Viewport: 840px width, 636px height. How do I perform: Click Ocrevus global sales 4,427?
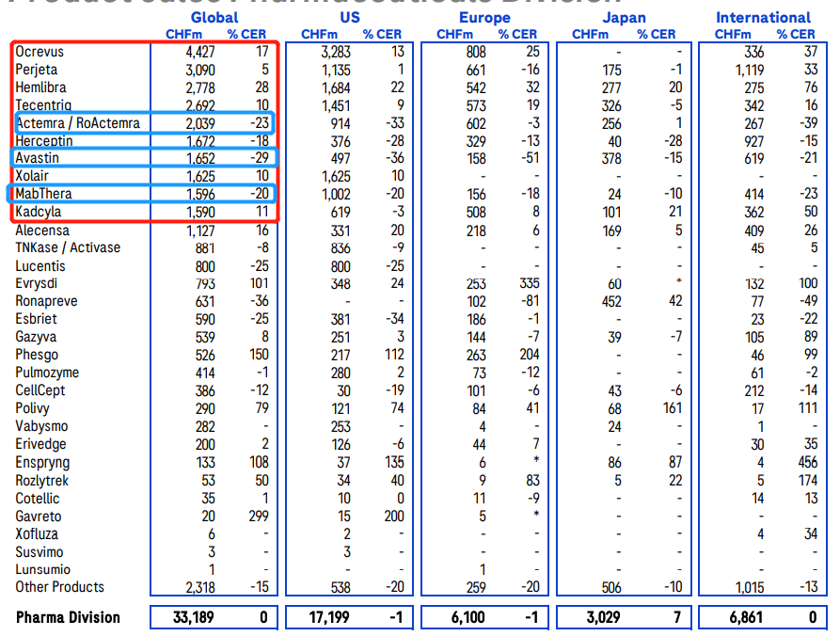point(199,52)
